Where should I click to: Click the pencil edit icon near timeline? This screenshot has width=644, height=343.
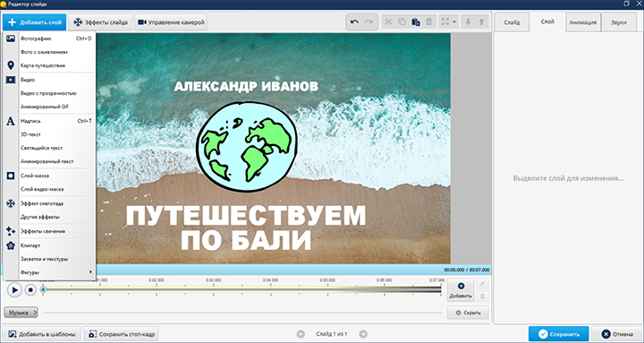(483, 284)
